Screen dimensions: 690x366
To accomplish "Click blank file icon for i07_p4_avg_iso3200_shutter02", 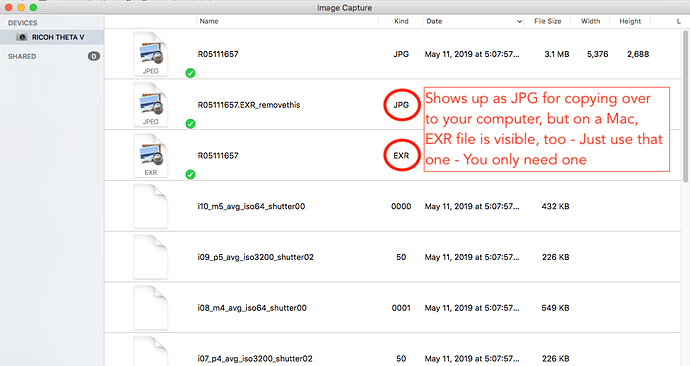I will pos(151,351).
